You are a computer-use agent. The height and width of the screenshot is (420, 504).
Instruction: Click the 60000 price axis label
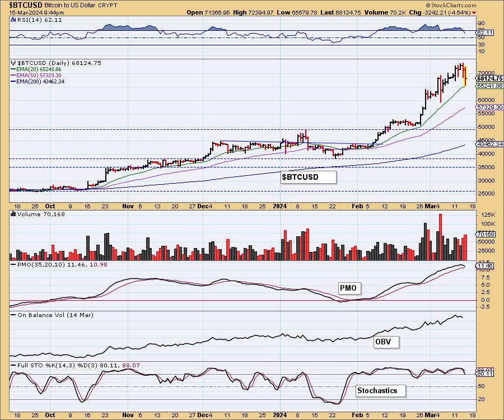pyautogui.click(x=486, y=100)
